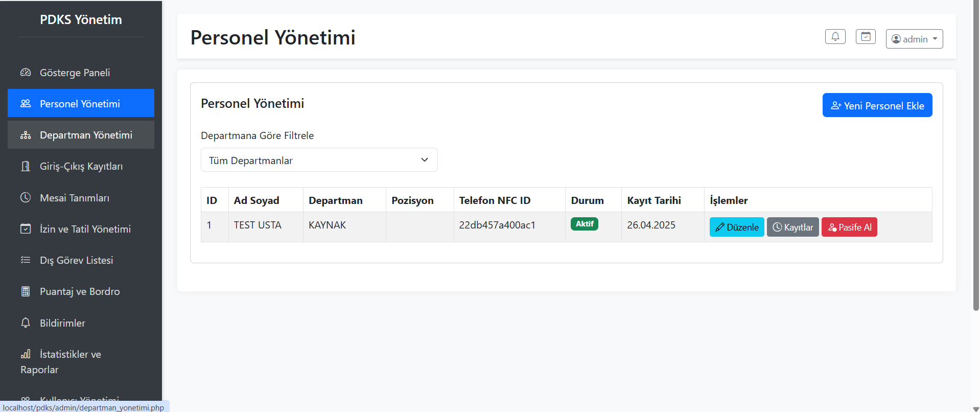Open Kayıtlar for TEST USTA
This screenshot has width=980, height=412.
point(792,227)
